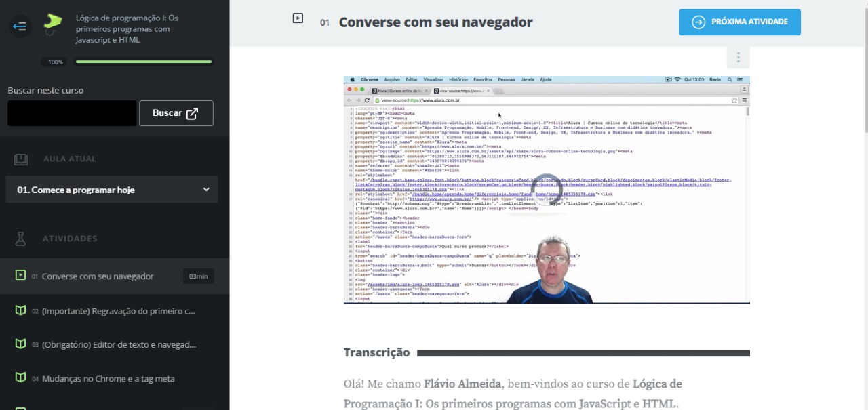The width and height of the screenshot is (868, 410).
Task: Click the Atividades flask icon
Action: [x=21, y=239]
